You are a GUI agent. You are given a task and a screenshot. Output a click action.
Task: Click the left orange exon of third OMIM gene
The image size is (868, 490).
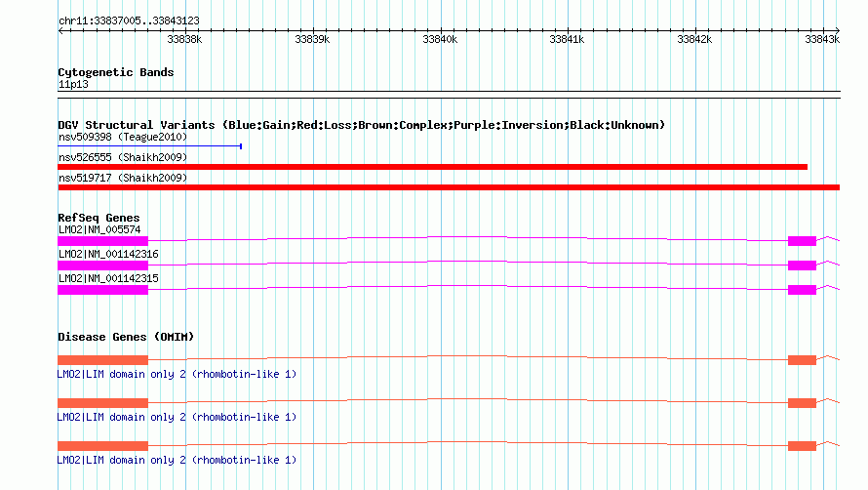point(103,446)
